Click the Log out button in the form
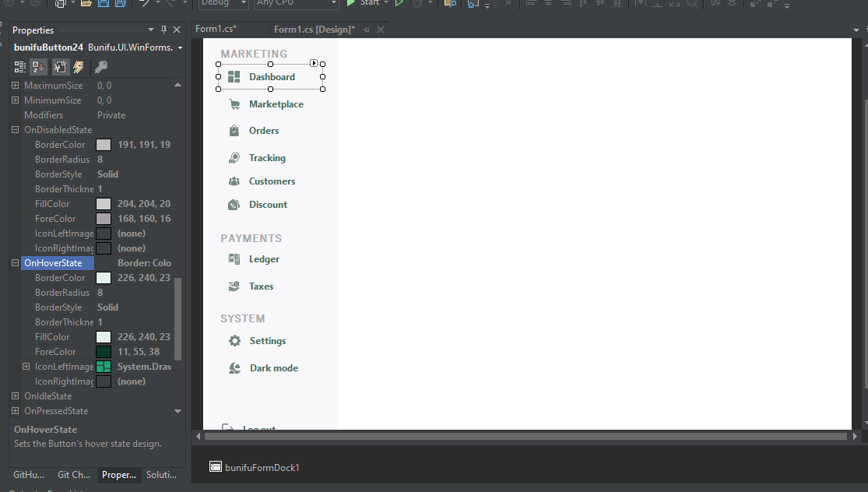Viewport: 868px width, 492px height. pyautogui.click(x=257, y=427)
